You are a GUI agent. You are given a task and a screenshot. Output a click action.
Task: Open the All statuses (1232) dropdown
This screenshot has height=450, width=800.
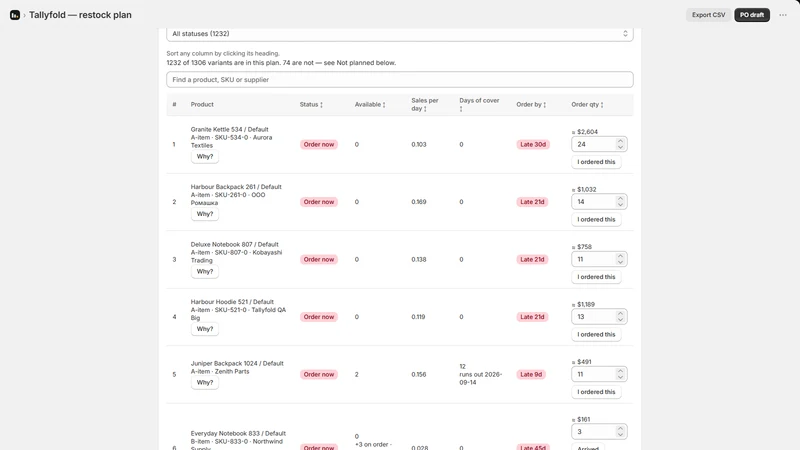(x=399, y=34)
